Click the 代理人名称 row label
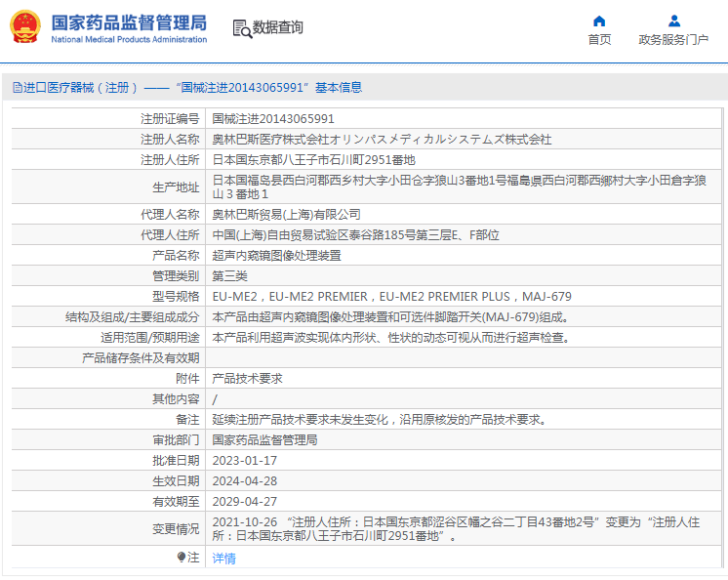The width and height of the screenshot is (728, 580). pos(170,215)
